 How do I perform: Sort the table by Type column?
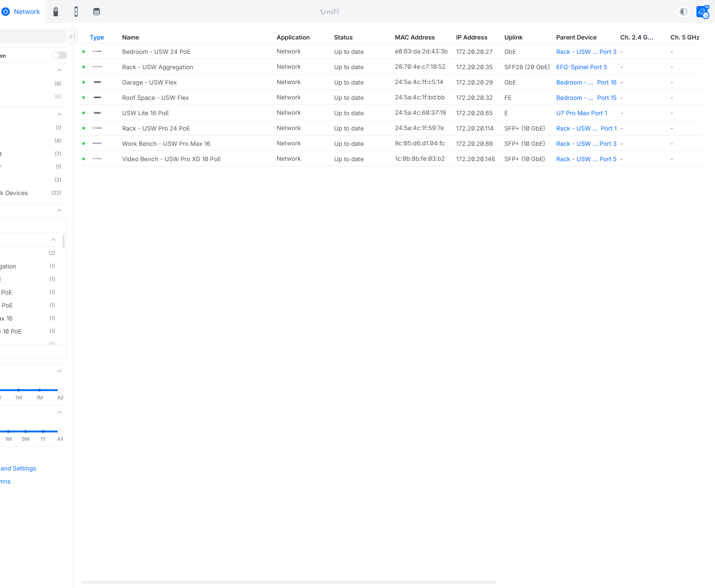coord(97,38)
